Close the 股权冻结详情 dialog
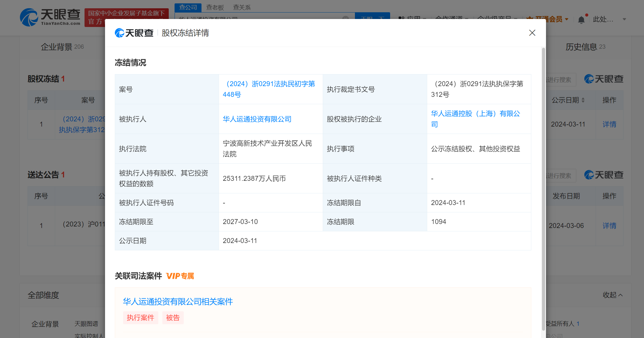 point(532,33)
